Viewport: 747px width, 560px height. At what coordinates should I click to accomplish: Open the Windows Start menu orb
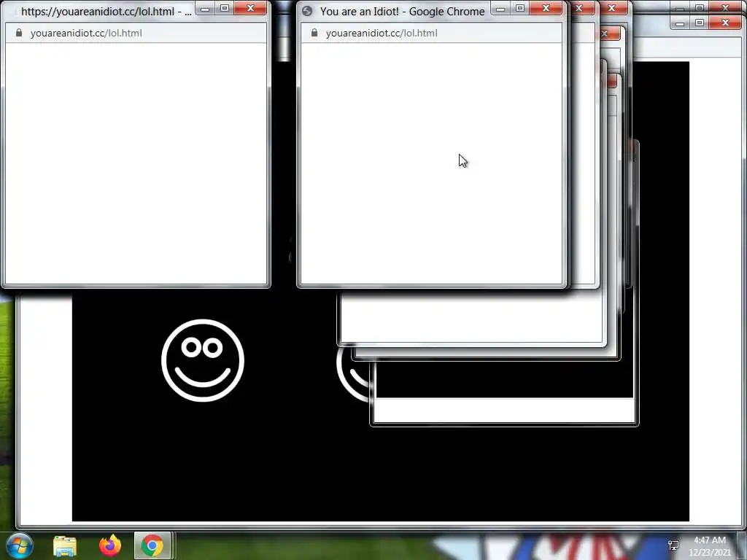20,545
